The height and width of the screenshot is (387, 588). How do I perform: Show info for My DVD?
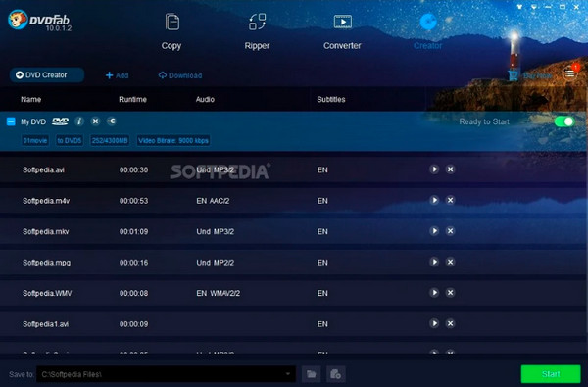point(79,121)
